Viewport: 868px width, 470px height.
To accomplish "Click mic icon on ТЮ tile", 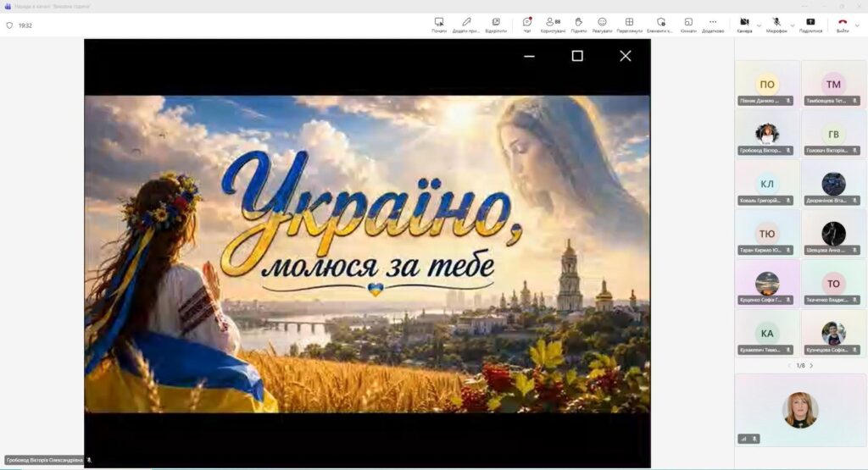I will [788, 250].
